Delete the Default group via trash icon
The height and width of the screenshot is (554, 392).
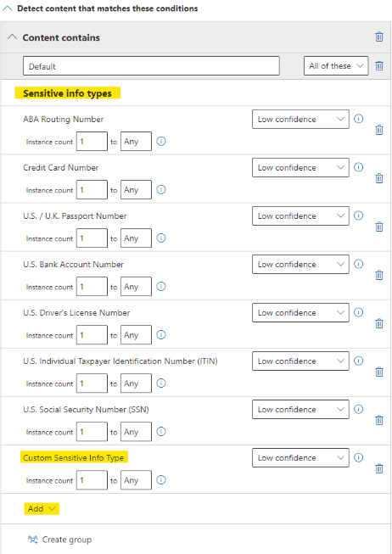379,65
